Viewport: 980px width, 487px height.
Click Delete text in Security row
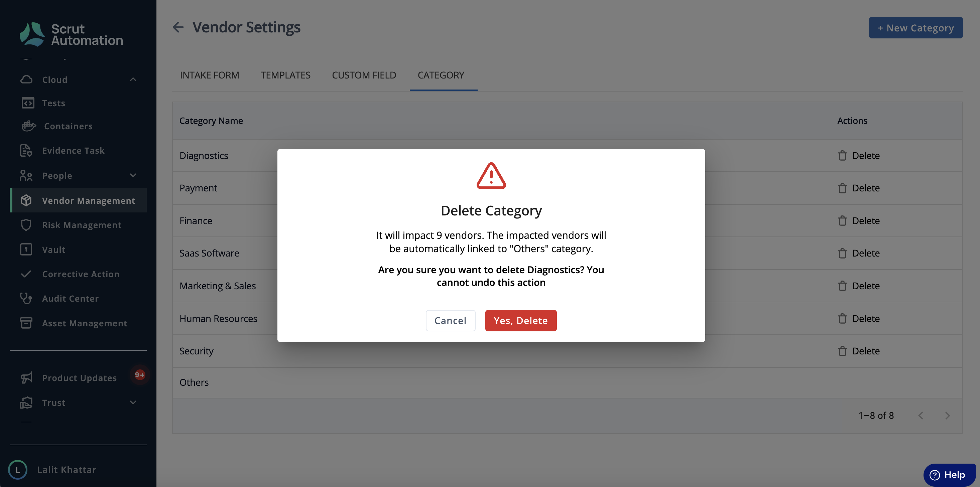pos(865,351)
